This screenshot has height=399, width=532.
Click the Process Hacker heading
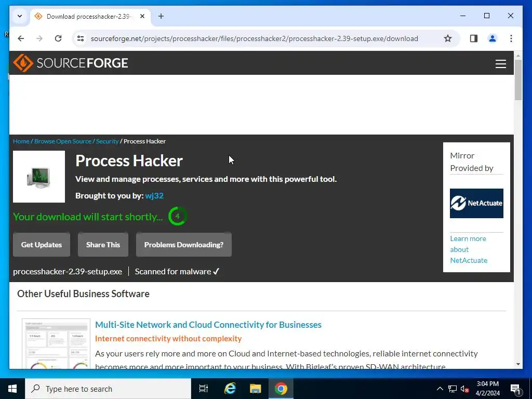pyautogui.click(x=129, y=161)
